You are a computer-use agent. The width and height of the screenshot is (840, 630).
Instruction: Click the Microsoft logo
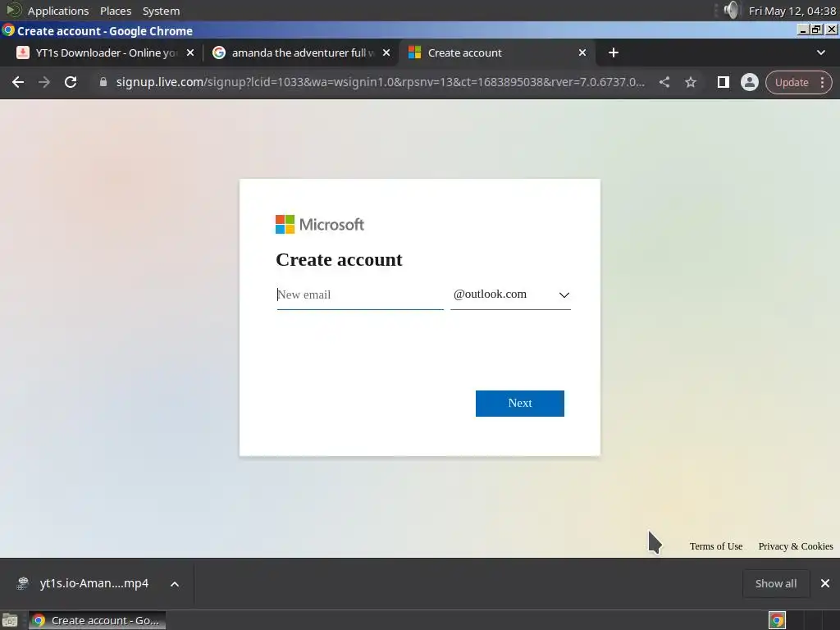[x=320, y=225]
